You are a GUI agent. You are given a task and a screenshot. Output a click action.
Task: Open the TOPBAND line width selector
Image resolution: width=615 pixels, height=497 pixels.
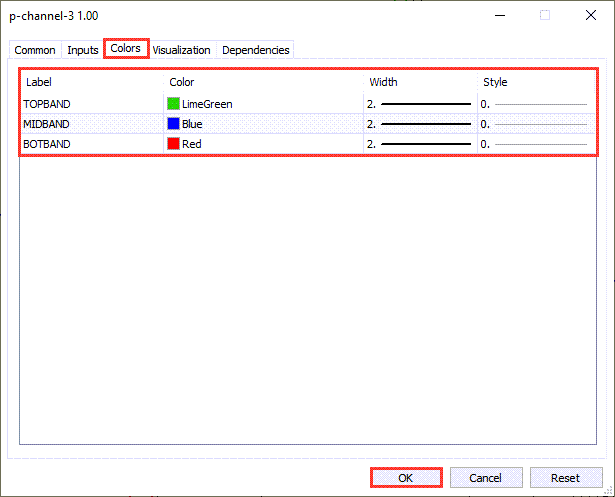tap(420, 104)
